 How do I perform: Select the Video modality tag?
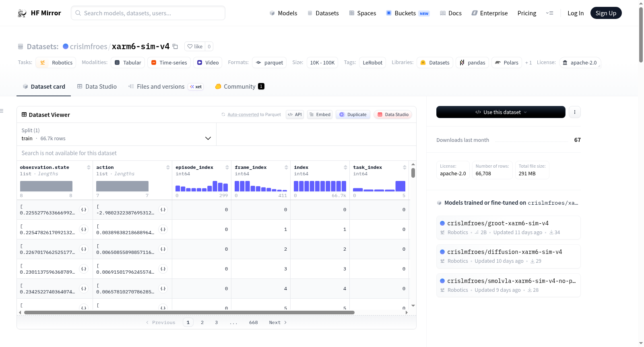[x=208, y=62]
